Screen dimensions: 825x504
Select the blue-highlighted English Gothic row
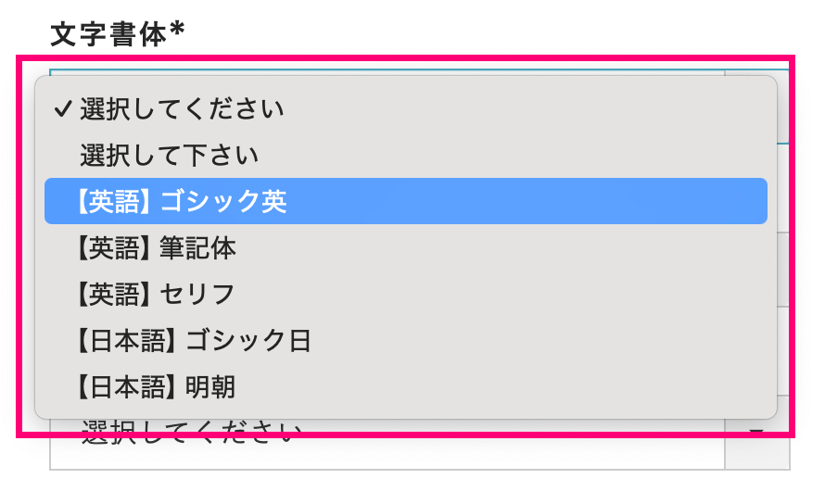click(405, 201)
